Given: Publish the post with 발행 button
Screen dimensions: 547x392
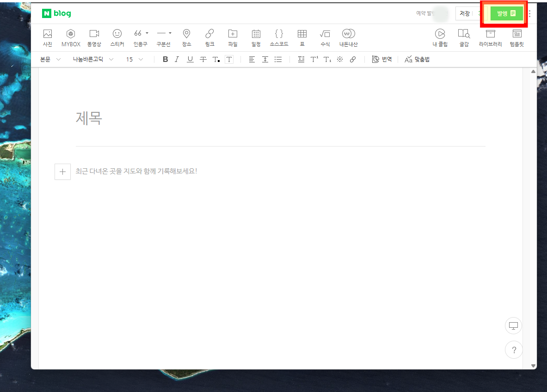Looking at the screenshot, I should click(x=506, y=13).
